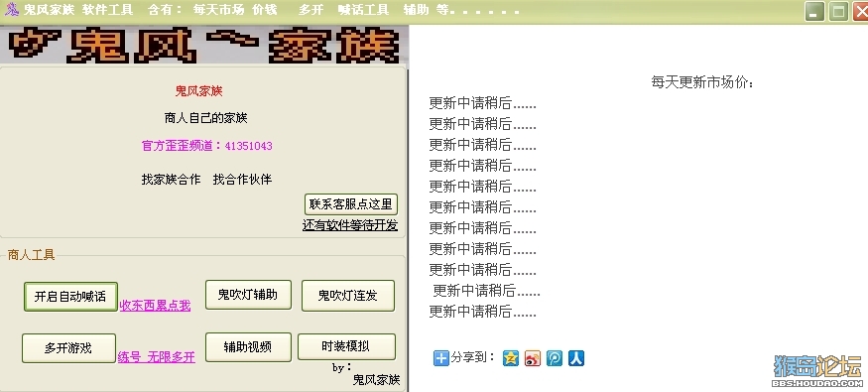Maximize the 鬼风家族 window
The height and width of the screenshot is (392, 868).
838,12
